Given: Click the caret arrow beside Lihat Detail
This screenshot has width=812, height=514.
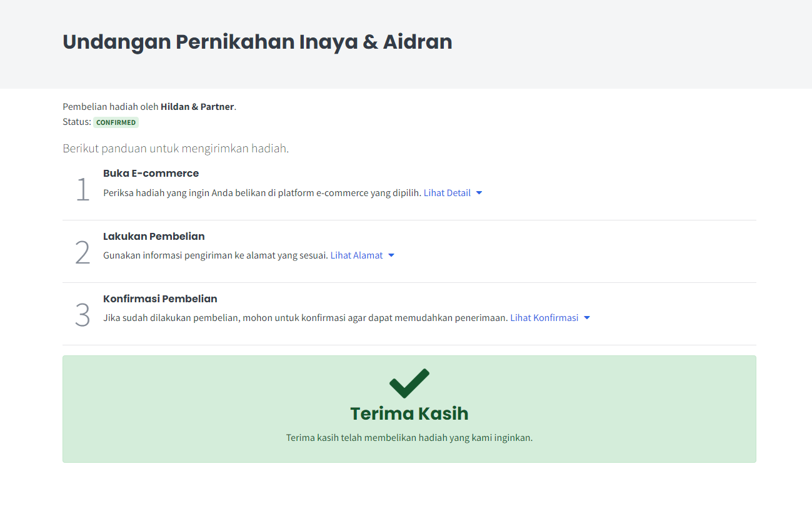Looking at the screenshot, I should point(479,193).
